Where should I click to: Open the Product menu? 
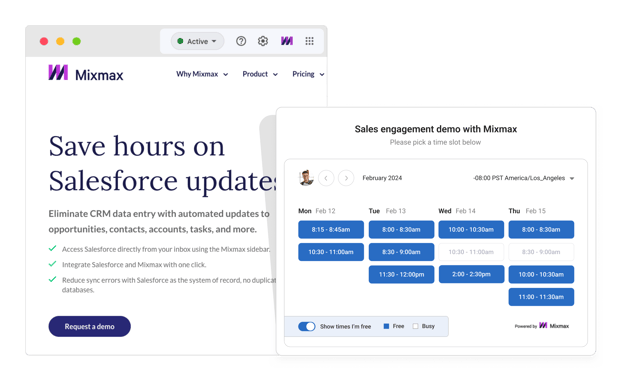pos(260,74)
